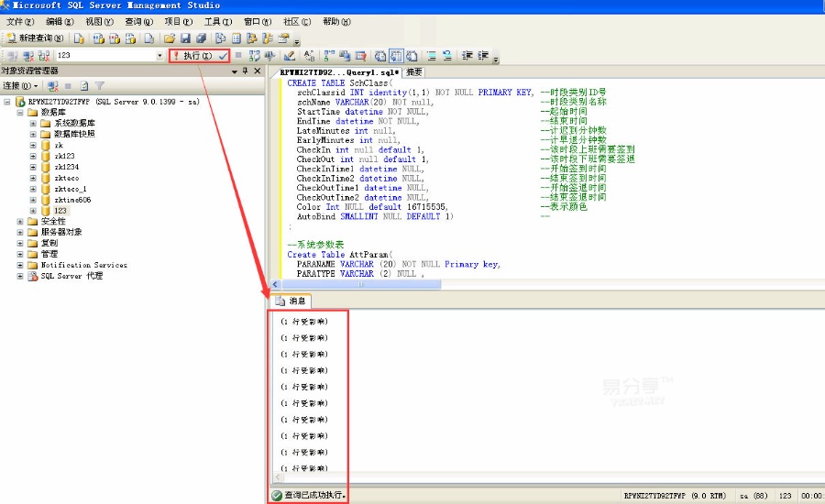Open the Object Explorer window position dropdown arrow

(x=235, y=71)
